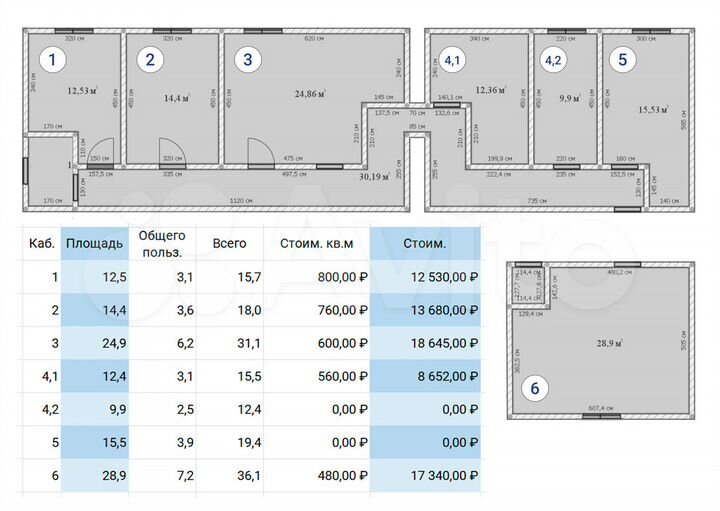Select the room 5 circle marker
This screenshot has width=720, height=511.
pos(622,60)
